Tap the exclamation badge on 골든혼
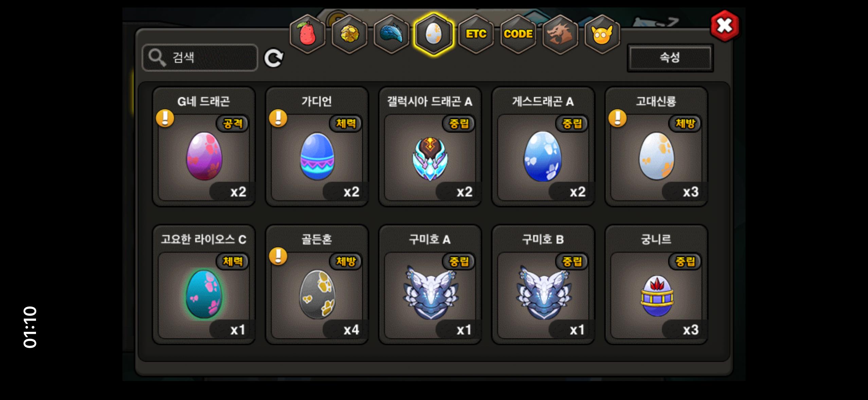The width and height of the screenshot is (868, 400). [x=278, y=256]
